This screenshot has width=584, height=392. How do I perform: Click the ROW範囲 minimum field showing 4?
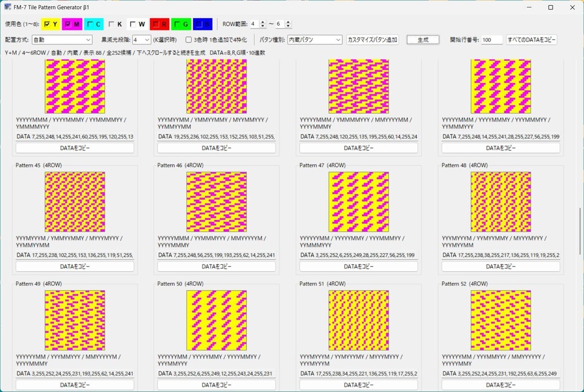[254, 24]
